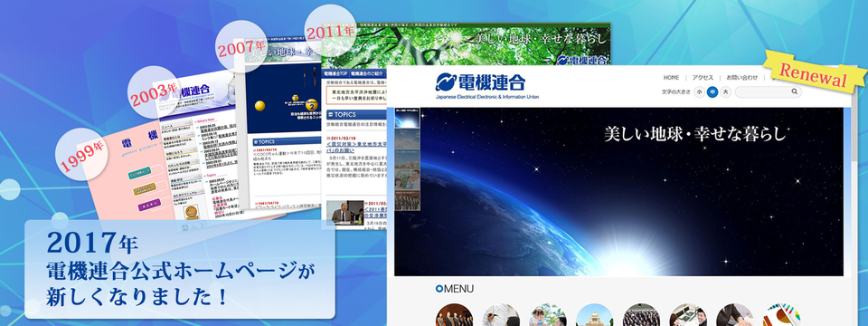Click the site search input field

[x=762, y=92]
